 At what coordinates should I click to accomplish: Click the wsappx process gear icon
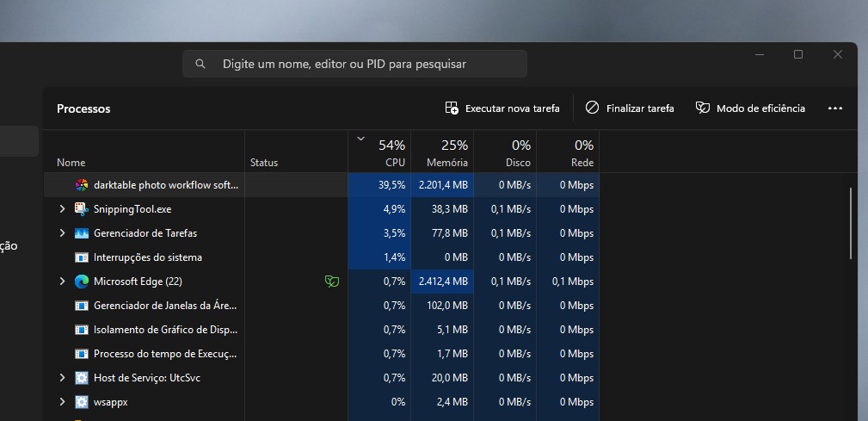(82, 402)
